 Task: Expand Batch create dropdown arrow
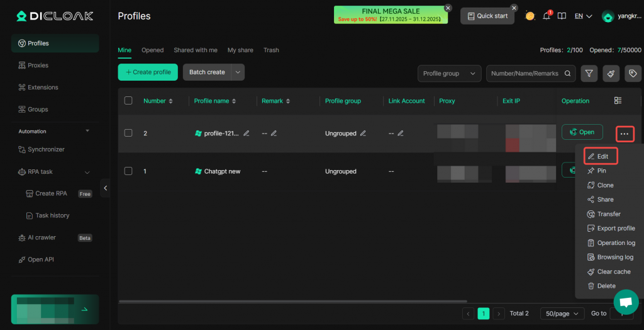(238, 72)
